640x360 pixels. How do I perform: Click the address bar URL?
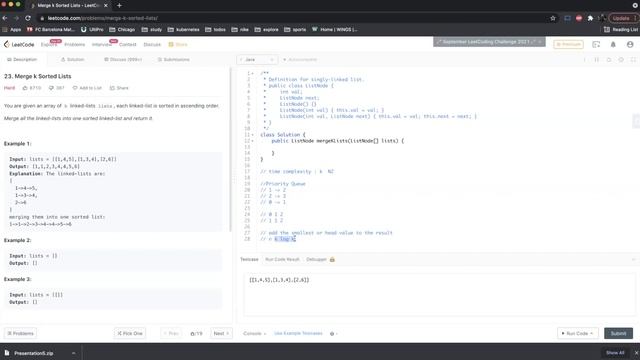(102, 18)
